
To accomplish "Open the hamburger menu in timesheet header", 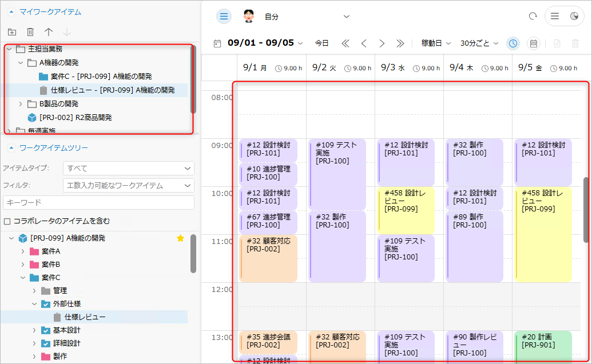I will [x=224, y=17].
